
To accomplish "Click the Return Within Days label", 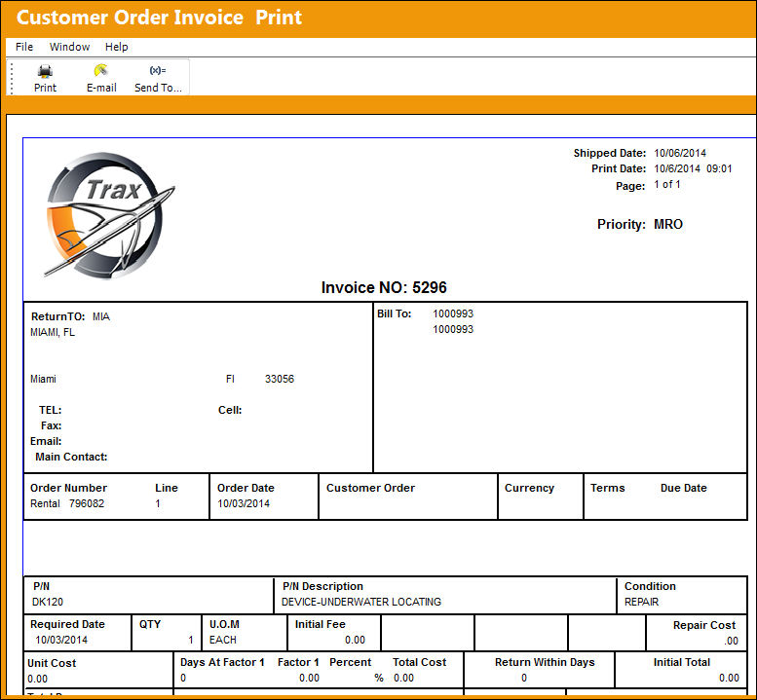I will (x=545, y=662).
